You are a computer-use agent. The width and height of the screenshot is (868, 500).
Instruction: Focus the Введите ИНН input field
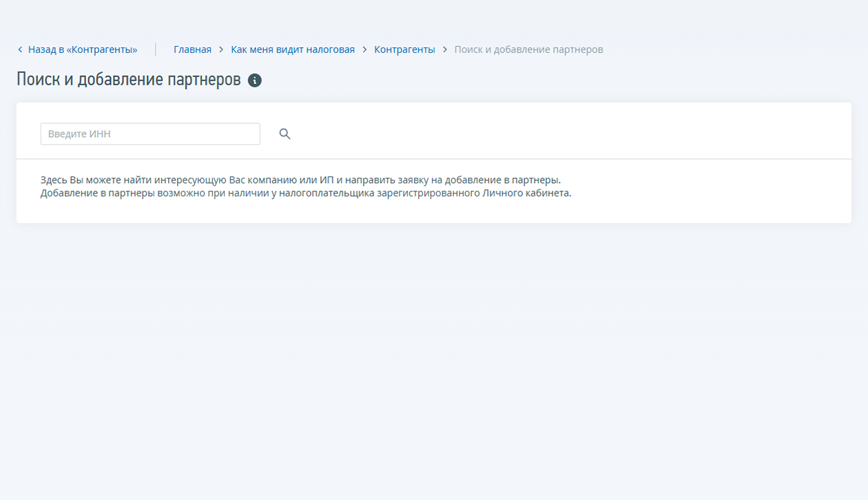coord(150,134)
